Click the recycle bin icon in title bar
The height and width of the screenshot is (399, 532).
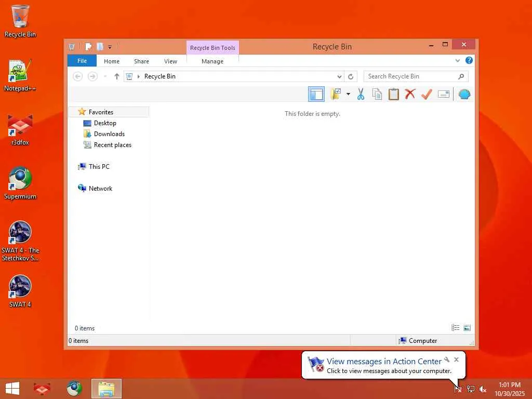[x=72, y=46]
